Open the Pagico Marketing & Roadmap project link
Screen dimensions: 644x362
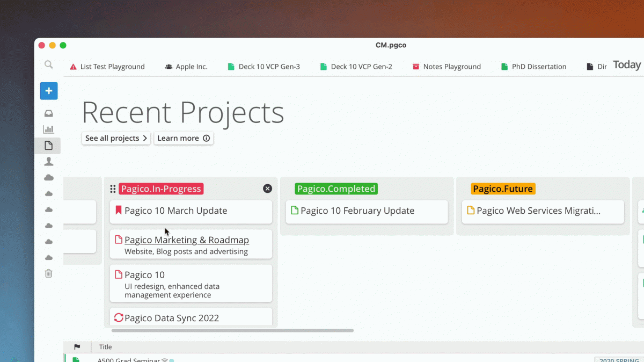coord(186,240)
